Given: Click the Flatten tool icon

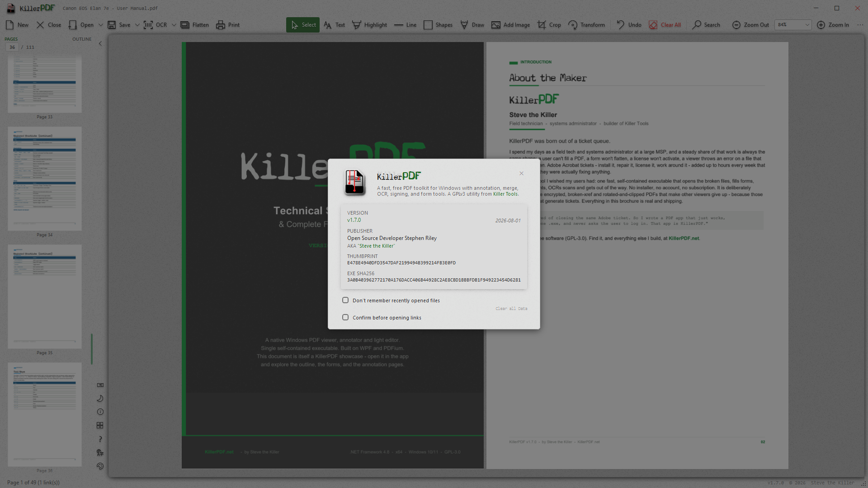Looking at the screenshot, I should click(x=185, y=25).
